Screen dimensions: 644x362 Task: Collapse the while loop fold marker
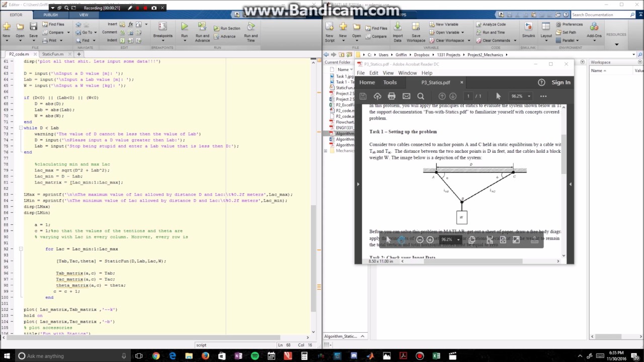21,128
